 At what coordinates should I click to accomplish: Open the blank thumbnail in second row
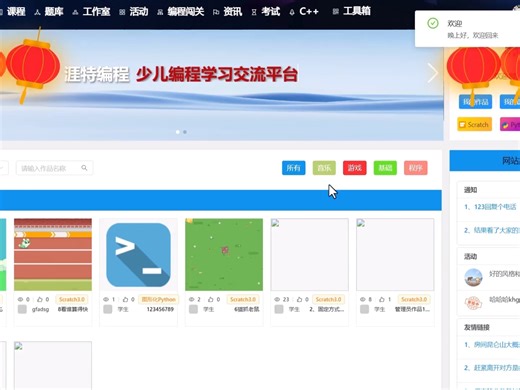53,366
